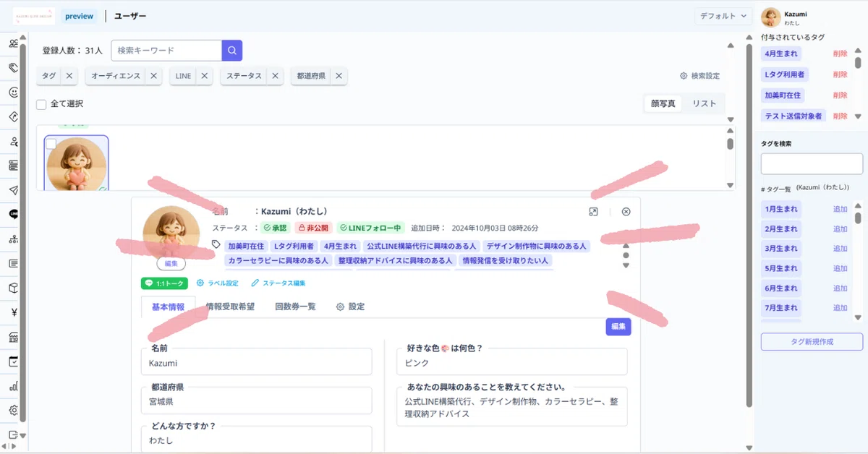
Task: Select the 回数券一覧 tab
Action: click(295, 307)
